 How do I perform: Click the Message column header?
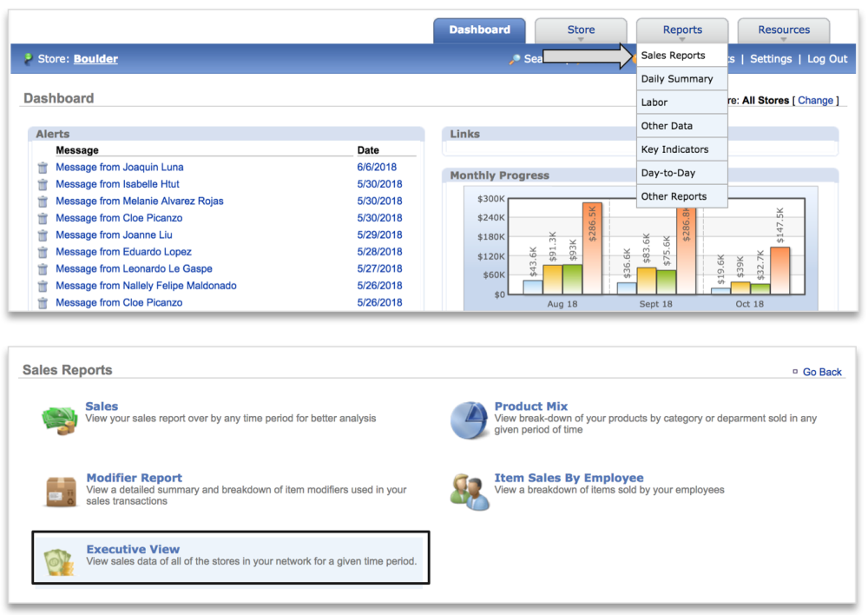(x=77, y=150)
